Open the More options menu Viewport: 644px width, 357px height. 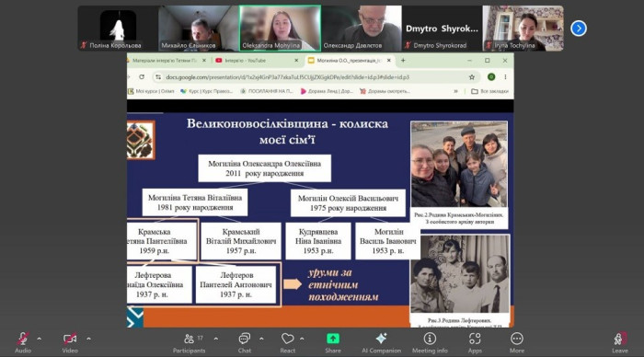tap(517, 342)
